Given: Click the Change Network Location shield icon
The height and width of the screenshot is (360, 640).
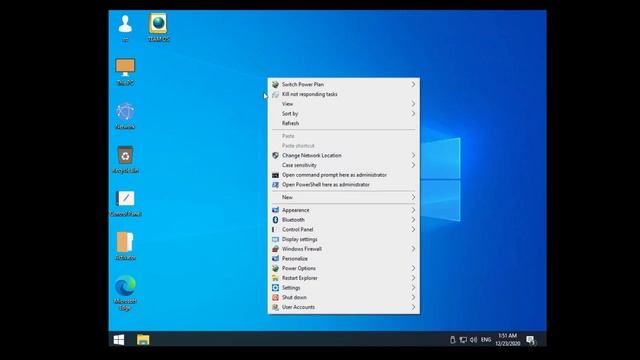Looking at the screenshot, I should pos(276,156).
